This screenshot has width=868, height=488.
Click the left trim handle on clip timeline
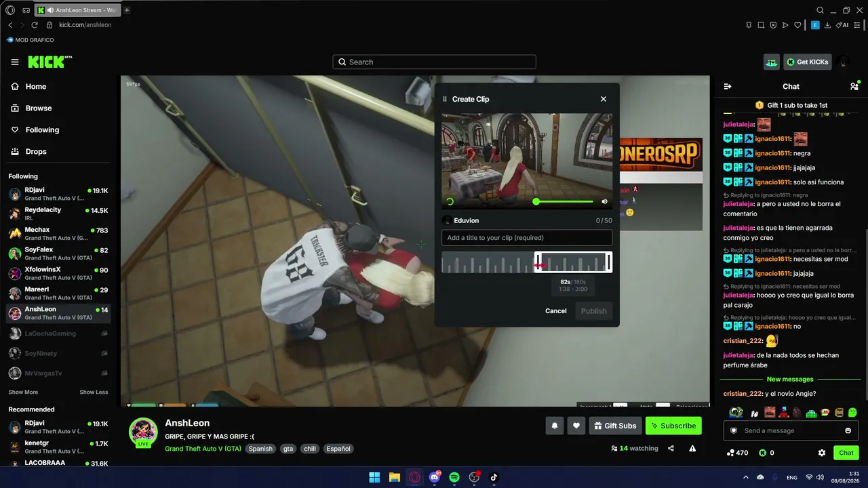coord(537,262)
